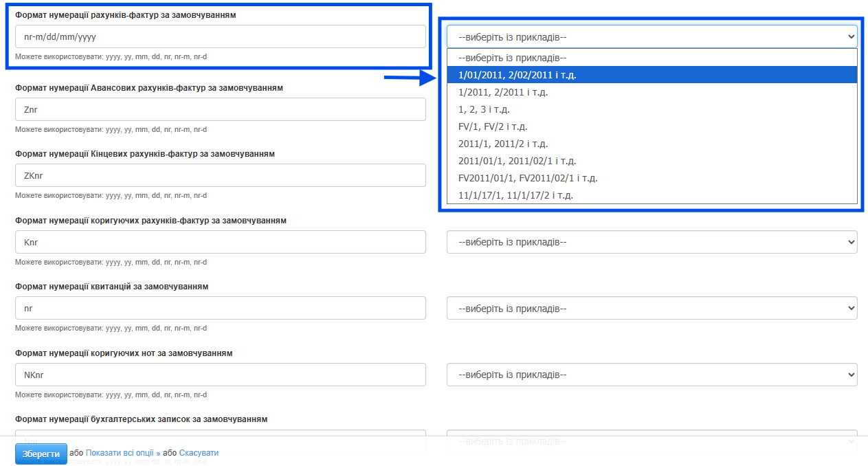Screen dimensions: 868x466
Task: Focus the correcting notes format field containing NKnr
Action: [x=220, y=375]
